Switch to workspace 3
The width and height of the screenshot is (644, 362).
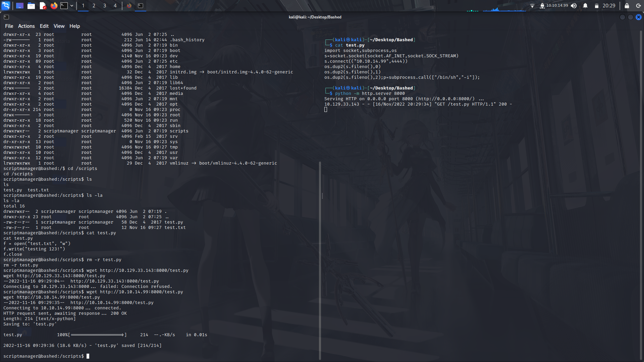[104, 6]
